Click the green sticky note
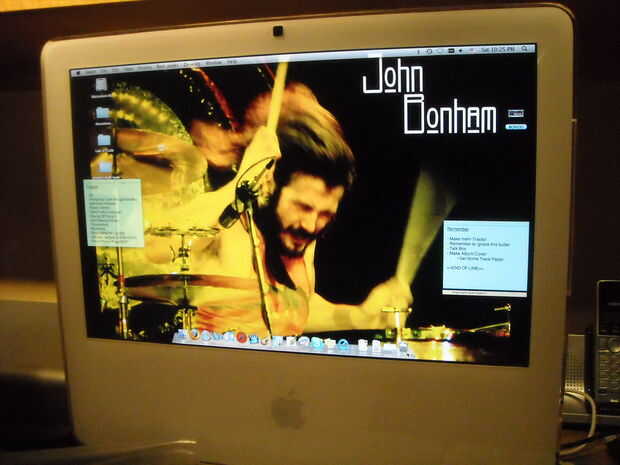This screenshot has width=620, height=465. point(114,213)
